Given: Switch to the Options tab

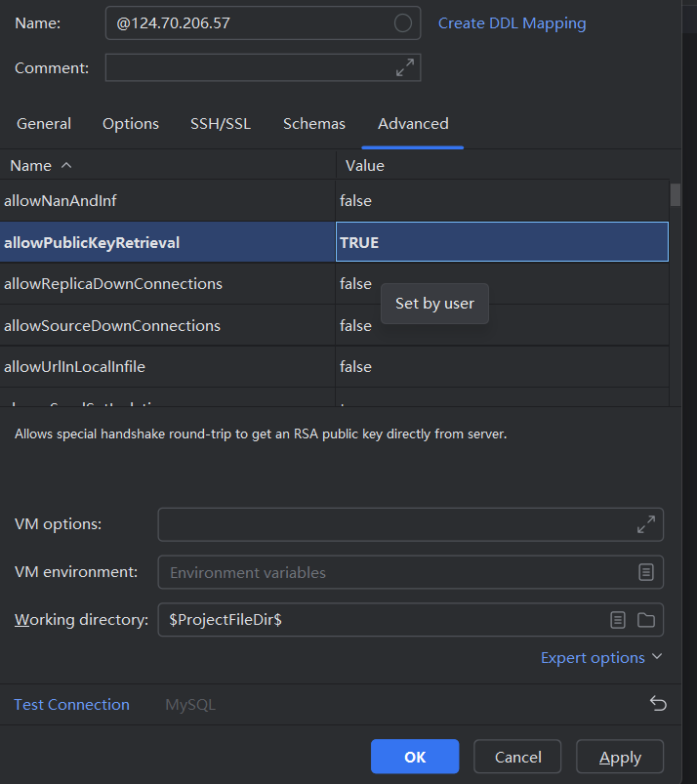Looking at the screenshot, I should coord(131,124).
